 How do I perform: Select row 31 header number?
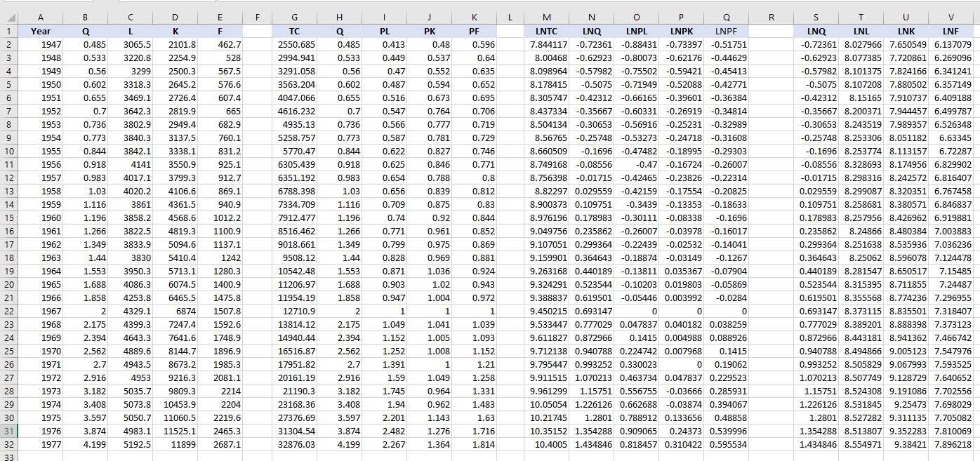coord(8,431)
